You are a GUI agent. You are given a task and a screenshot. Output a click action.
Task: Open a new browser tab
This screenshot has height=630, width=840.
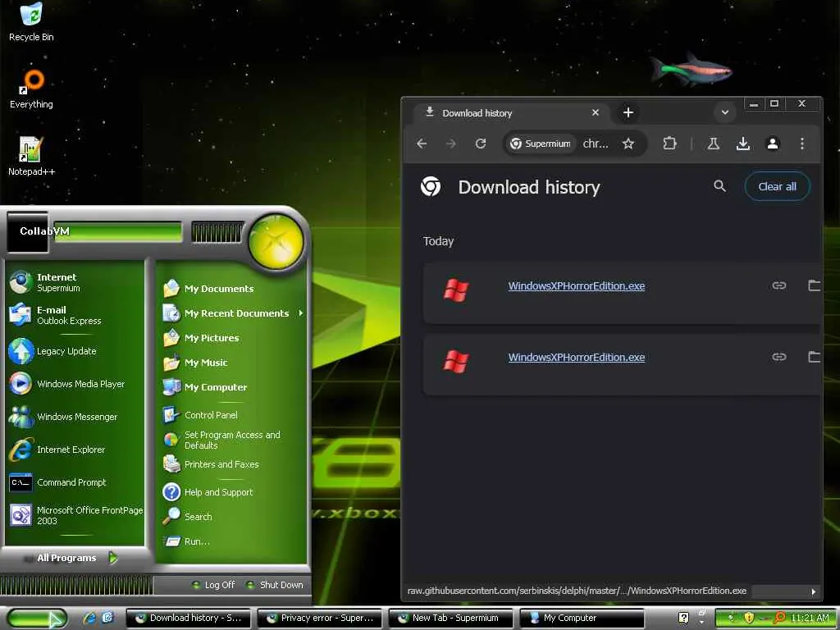pos(628,112)
